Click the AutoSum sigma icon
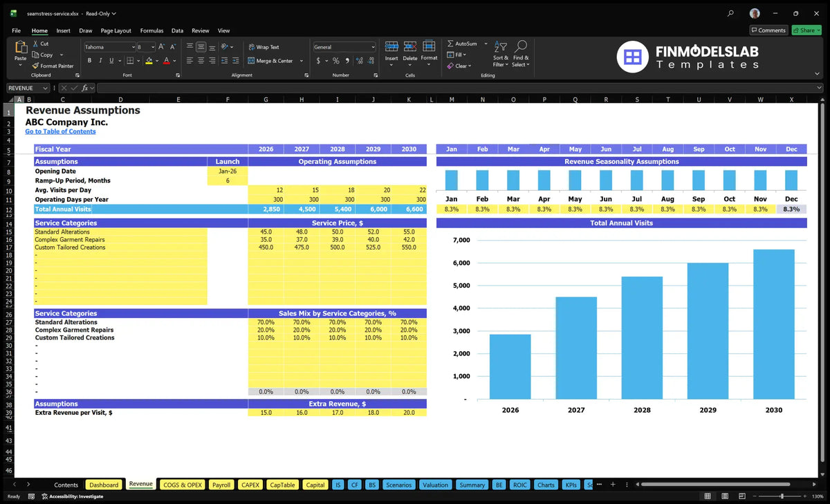The image size is (830, 504). point(450,44)
